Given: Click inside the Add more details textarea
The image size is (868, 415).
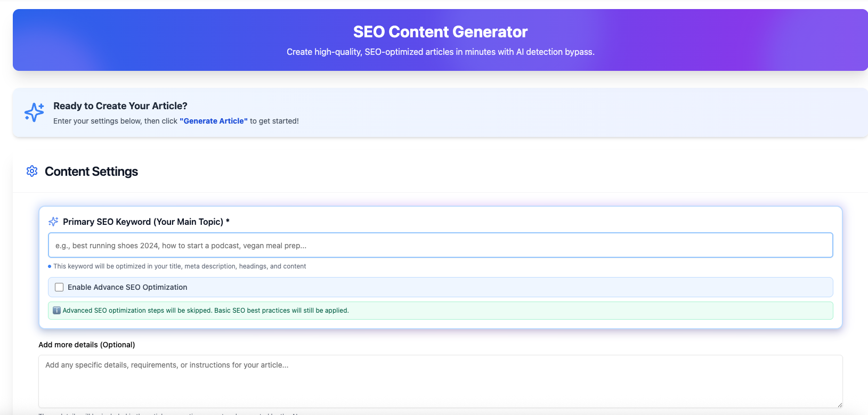Looking at the screenshot, I should [440, 381].
